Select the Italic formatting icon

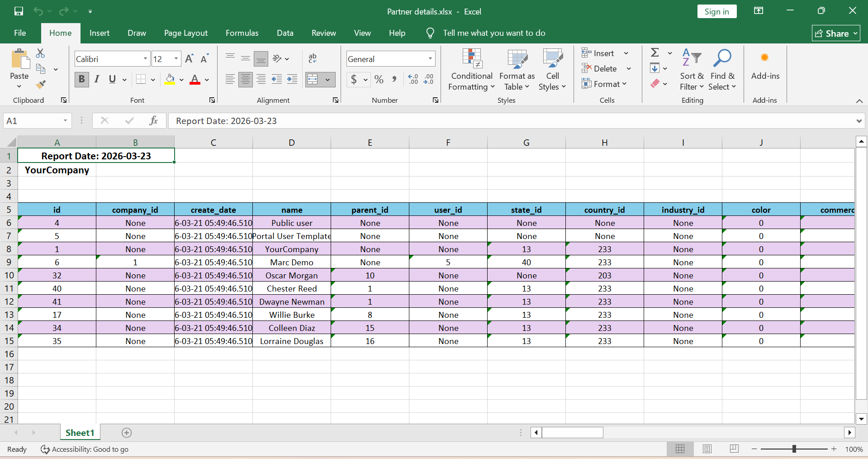pos(96,79)
